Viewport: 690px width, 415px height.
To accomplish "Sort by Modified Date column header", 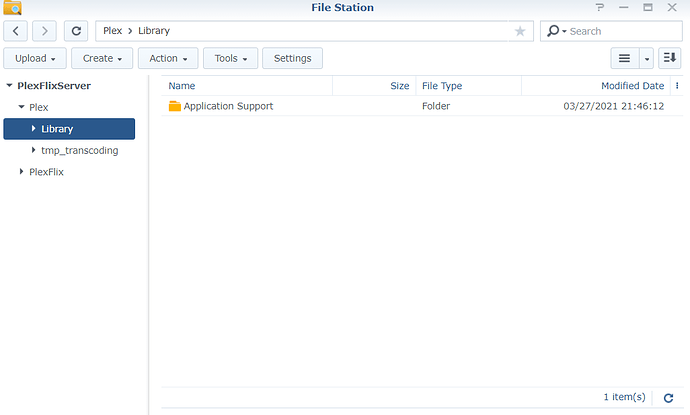I will (596, 86).
